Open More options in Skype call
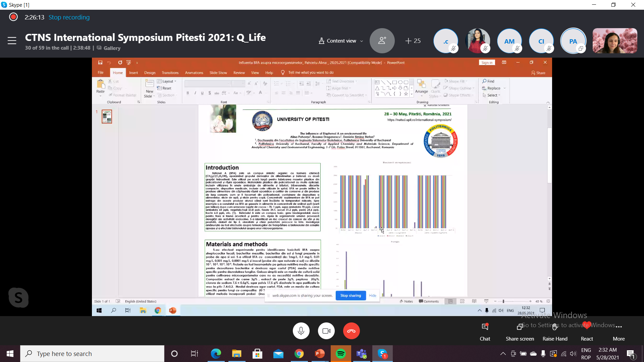 619,331
